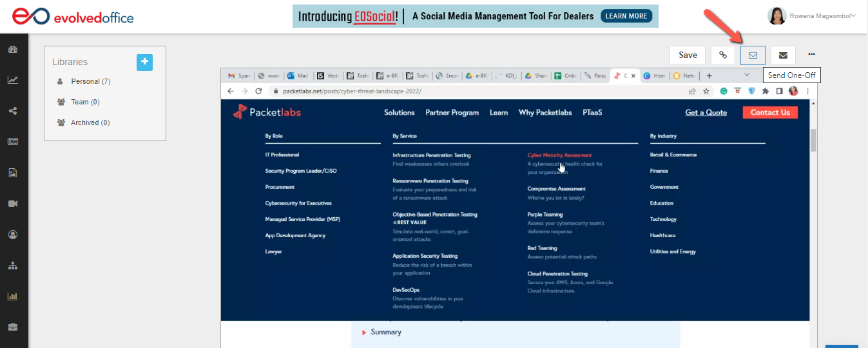Add a new library with plus button
The image size is (868, 348).
click(144, 62)
